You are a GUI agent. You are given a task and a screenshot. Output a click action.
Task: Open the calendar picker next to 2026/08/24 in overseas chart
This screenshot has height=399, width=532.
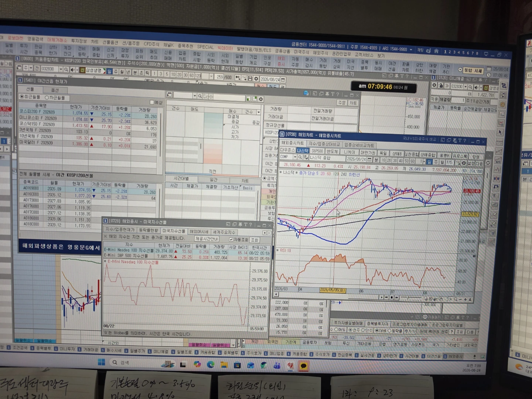pyautogui.click(x=369, y=160)
